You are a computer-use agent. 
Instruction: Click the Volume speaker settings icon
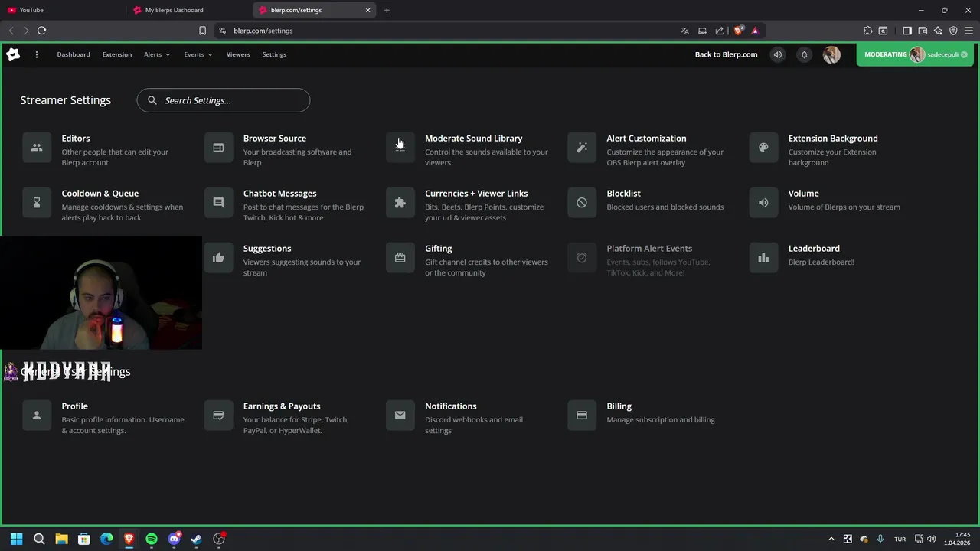click(763, 203)
